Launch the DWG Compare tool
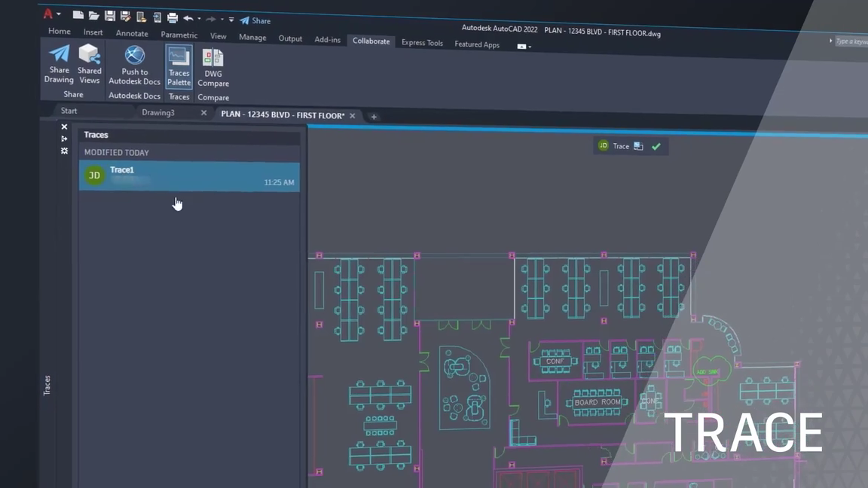Image resolution: width=868 pixels, height=488 pixels. (213, 68)
